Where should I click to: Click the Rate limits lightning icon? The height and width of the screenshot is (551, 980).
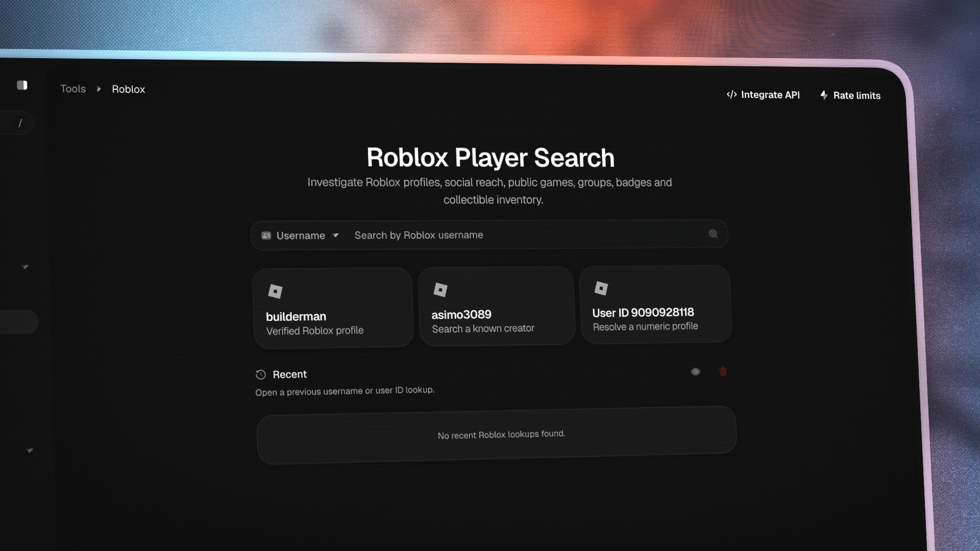pyautogui.click(x=824, y=95)
